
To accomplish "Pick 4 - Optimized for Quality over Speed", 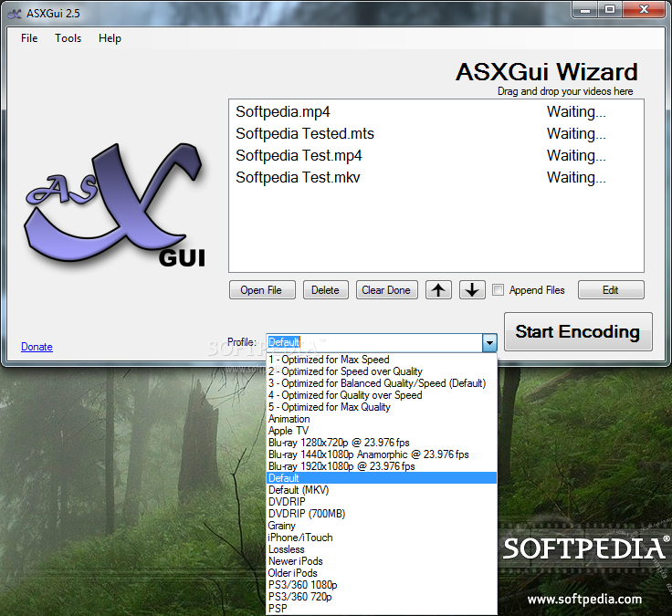I will tap(382, 395).
